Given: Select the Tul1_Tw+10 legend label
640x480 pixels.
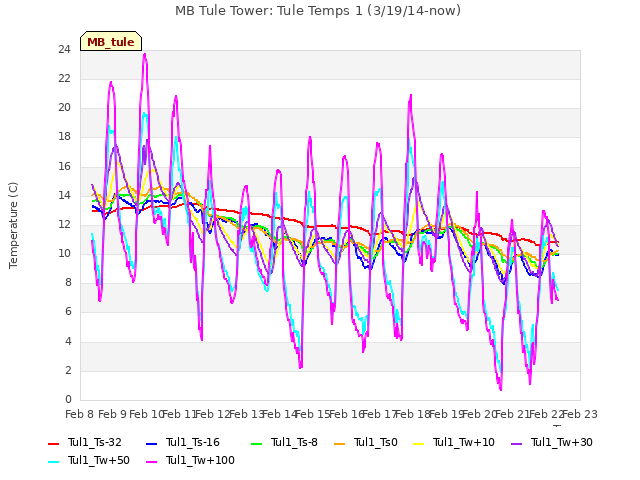Looking at the screenshot, I should click(x=464, y=442).
